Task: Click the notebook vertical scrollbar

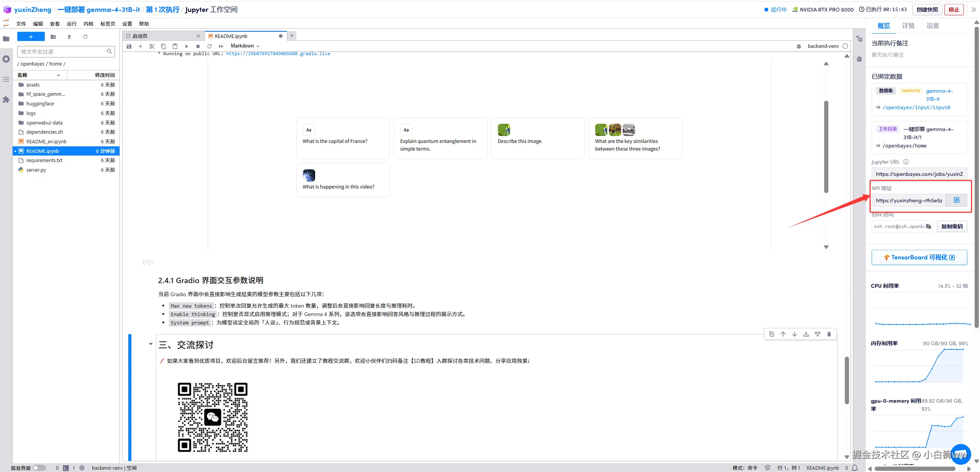Action: pos(847,379)
